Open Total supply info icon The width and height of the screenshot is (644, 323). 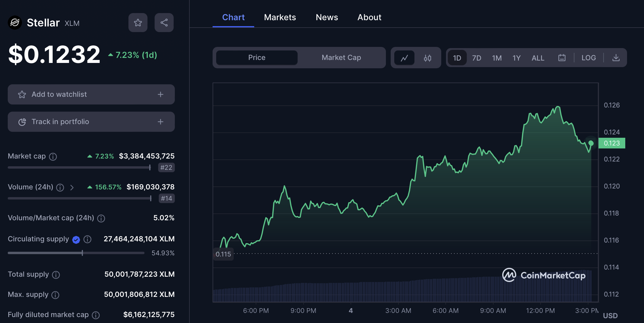coord(56,275)
